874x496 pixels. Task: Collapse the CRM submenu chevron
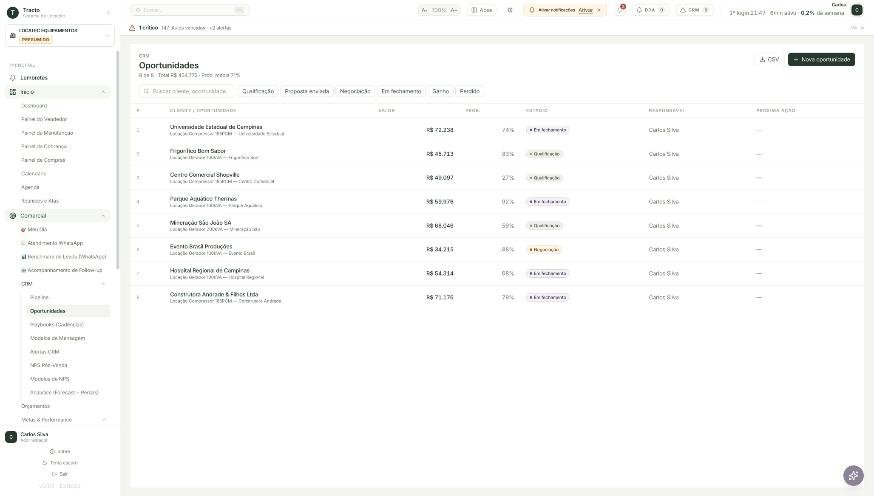tap(104, 284)
